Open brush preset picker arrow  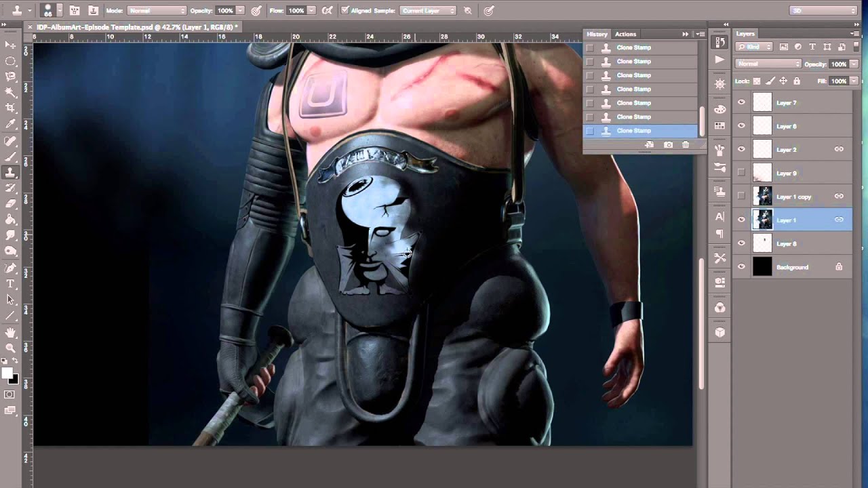coord(59,11)
